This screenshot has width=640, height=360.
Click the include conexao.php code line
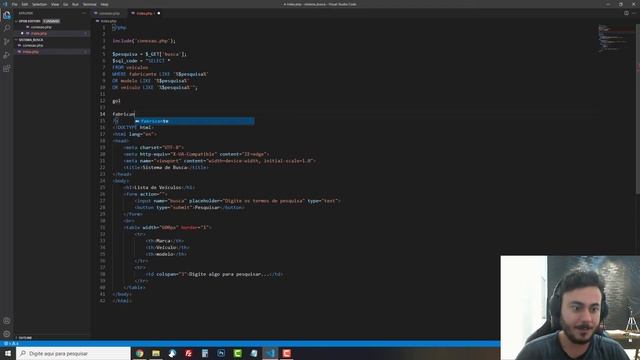(x=144, y=41)
